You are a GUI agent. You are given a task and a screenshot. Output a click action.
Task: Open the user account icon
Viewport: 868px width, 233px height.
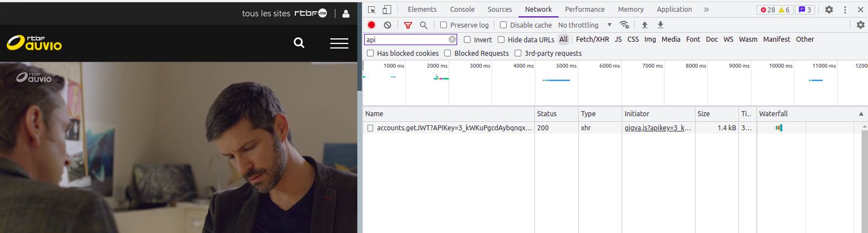[346, 14]
